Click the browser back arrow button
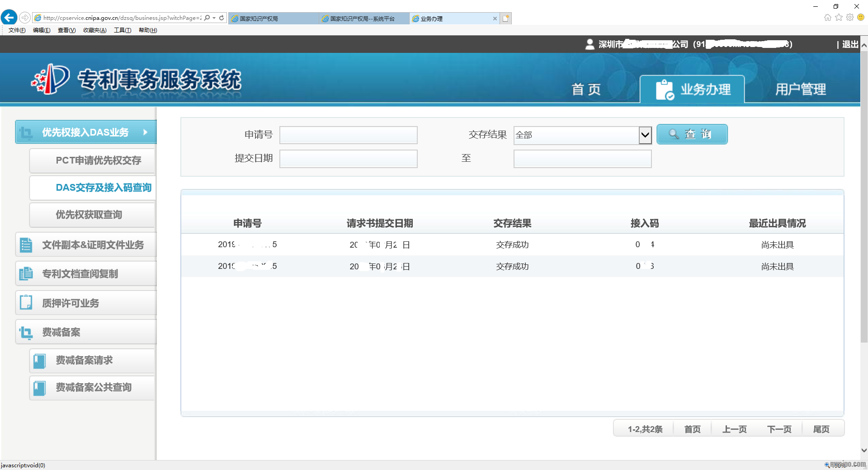Image resolution: width=868 pixels, height=470 pixels. click(x=9, y=18)
